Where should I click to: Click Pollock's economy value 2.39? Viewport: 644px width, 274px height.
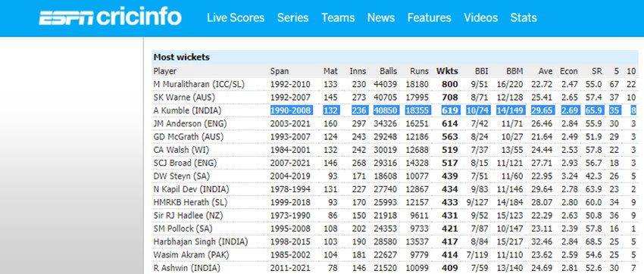pyautogui.click(x=570, y=229)
